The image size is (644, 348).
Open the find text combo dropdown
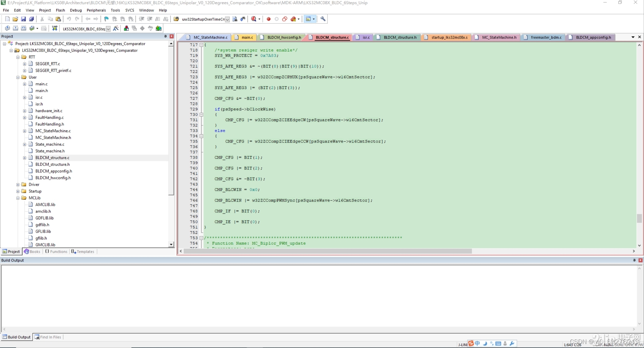pos(227,19)
